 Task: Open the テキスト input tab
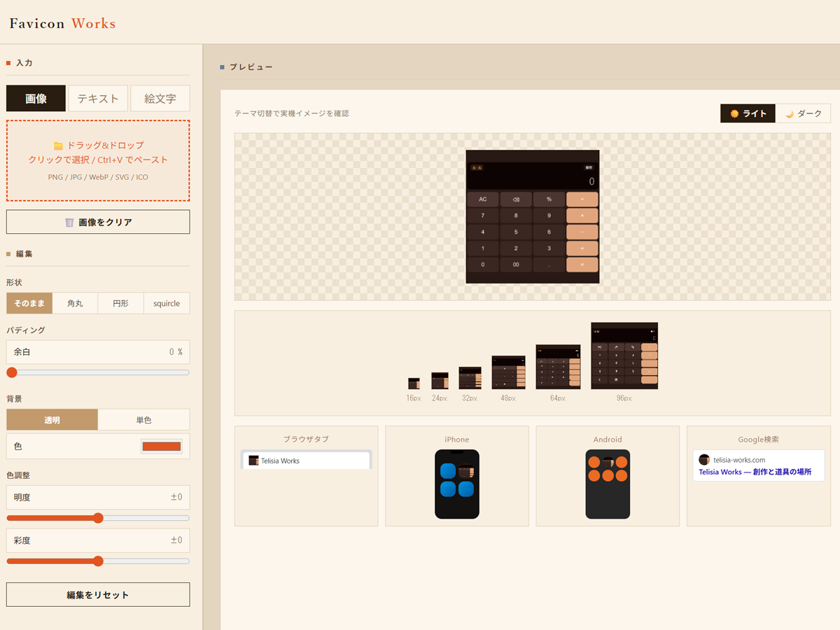tap(98, 99)
